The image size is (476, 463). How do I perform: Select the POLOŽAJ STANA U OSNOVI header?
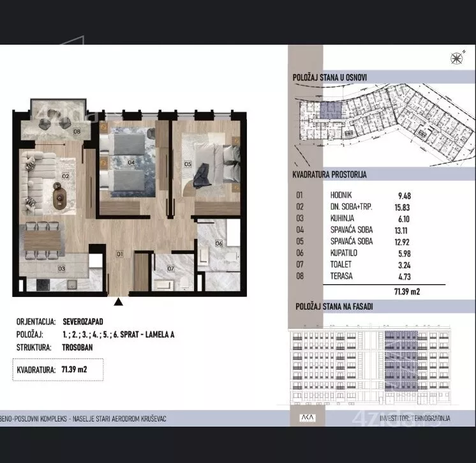(x=330, y=77)
